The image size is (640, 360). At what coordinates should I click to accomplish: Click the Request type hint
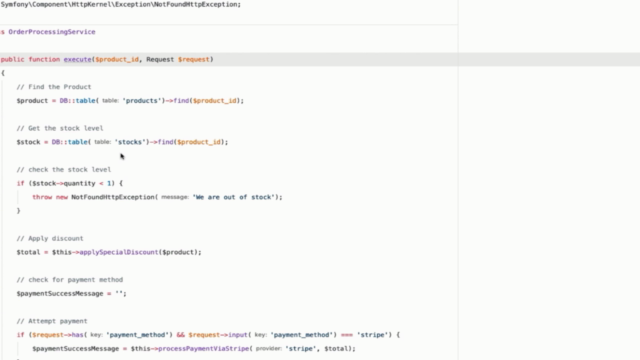click(160, 60)
